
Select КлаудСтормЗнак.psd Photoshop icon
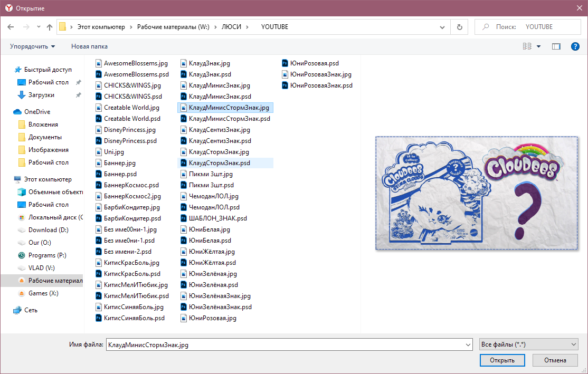(184, 163)
